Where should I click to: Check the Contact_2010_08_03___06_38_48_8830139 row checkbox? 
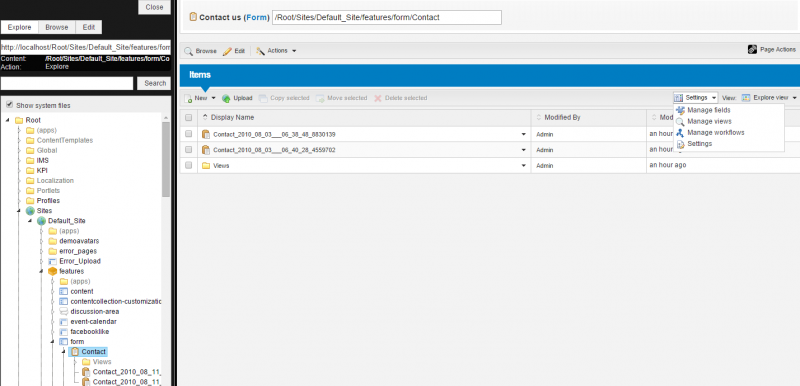[x=189, y=134]
